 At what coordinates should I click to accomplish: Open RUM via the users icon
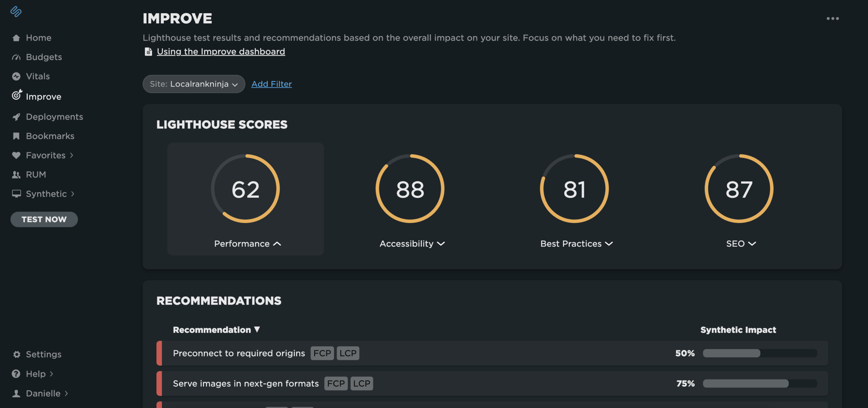click(16, 174)
